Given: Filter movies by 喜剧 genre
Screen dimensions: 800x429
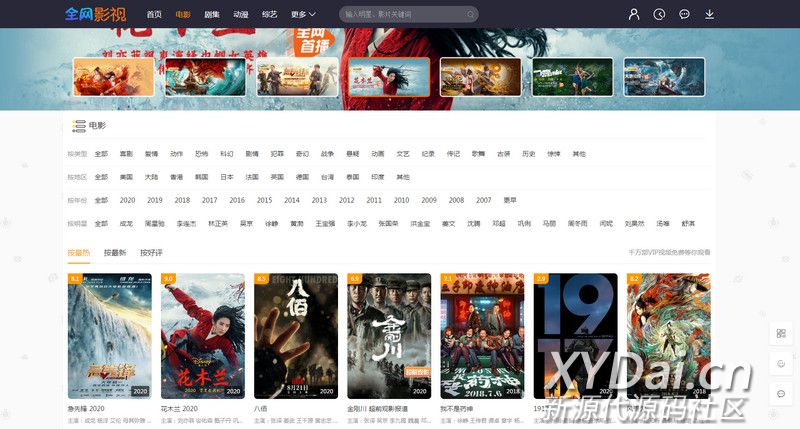Looking at the screenshot, I should pos(126,154).
